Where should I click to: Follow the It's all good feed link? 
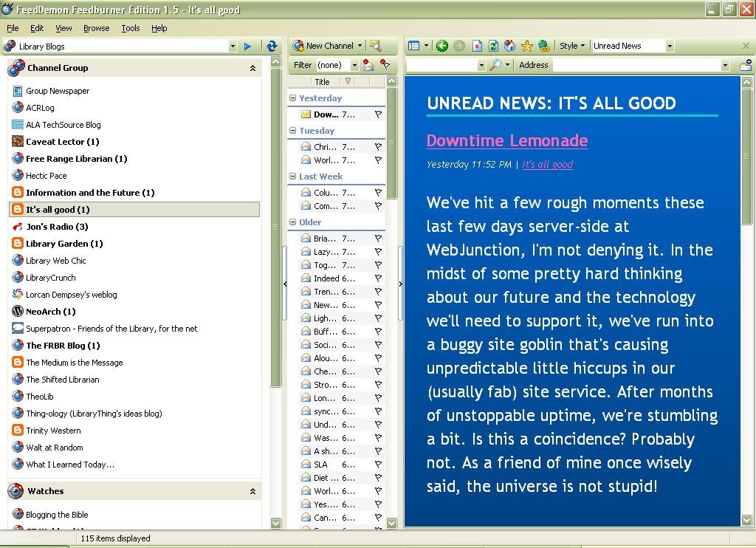point(548,165)
